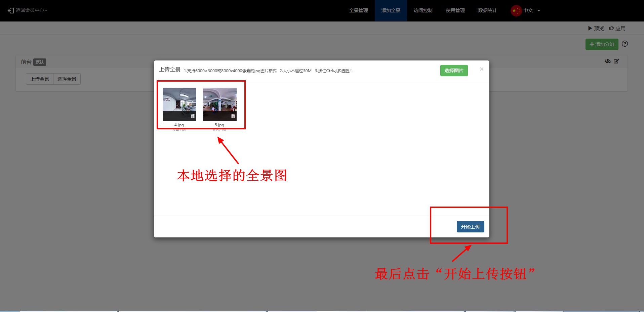
Task: Delete 4.jpg using its trash icon
Action: pyautogui.click(x=193, y=116)
